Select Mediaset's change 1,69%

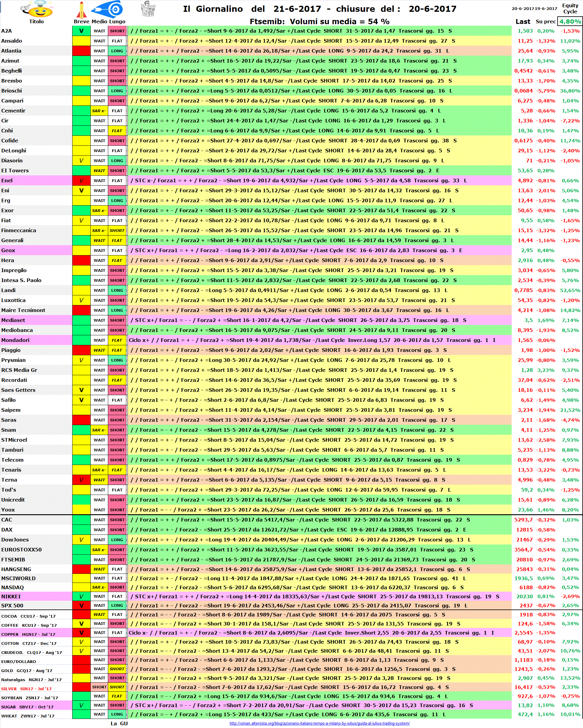point(546,320)
